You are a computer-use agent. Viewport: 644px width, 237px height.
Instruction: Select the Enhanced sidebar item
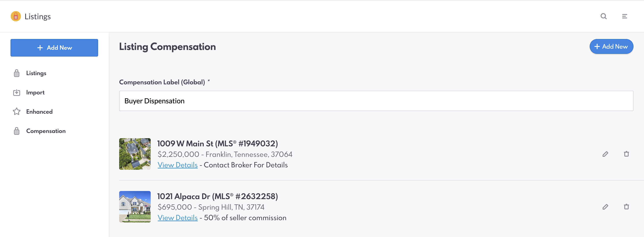coord(39,112)
